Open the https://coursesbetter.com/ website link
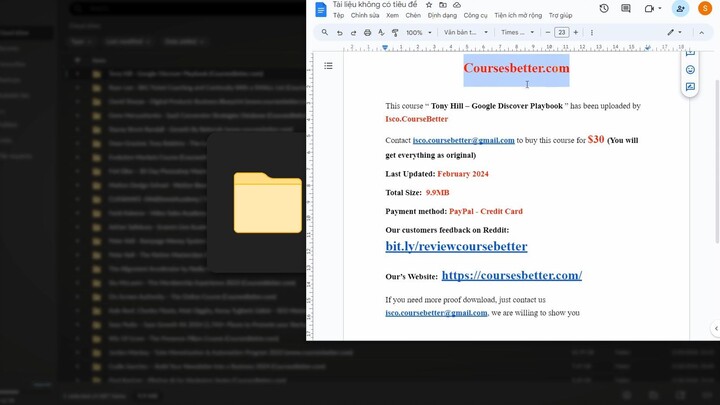 pos(512,275)
